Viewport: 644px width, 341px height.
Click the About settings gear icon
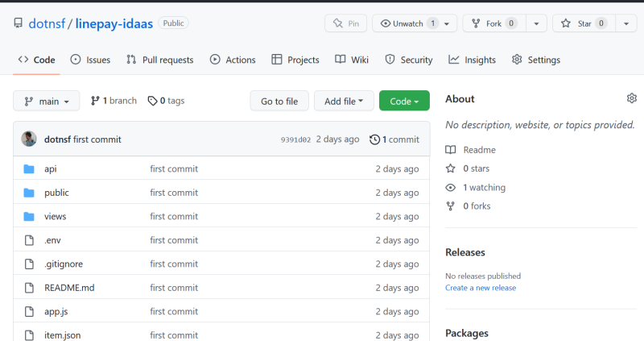(x=631, y=98)
